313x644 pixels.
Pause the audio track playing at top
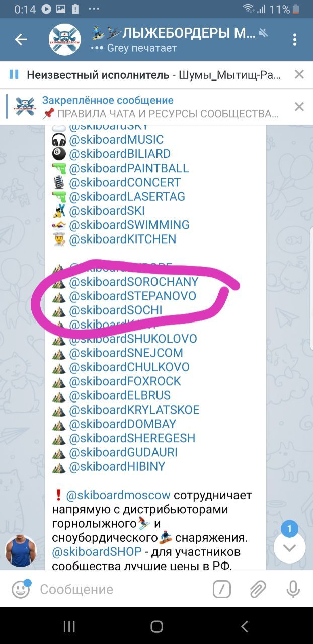coord(14,75)
